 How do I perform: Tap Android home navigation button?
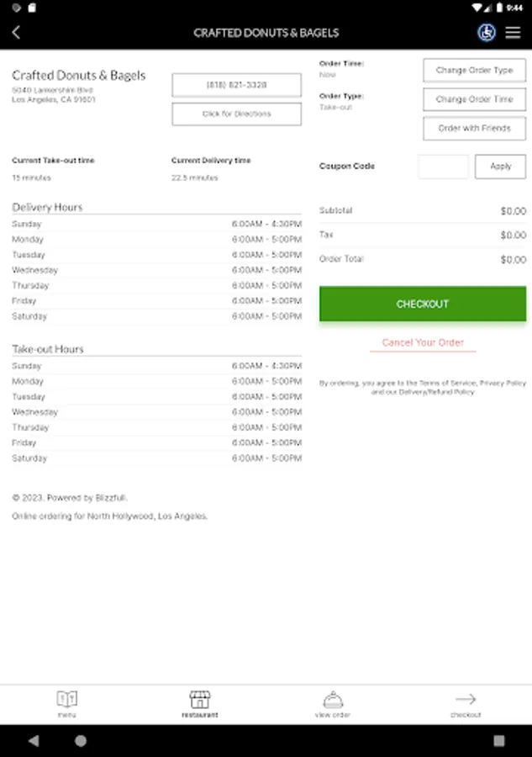[x=81, y=740]
